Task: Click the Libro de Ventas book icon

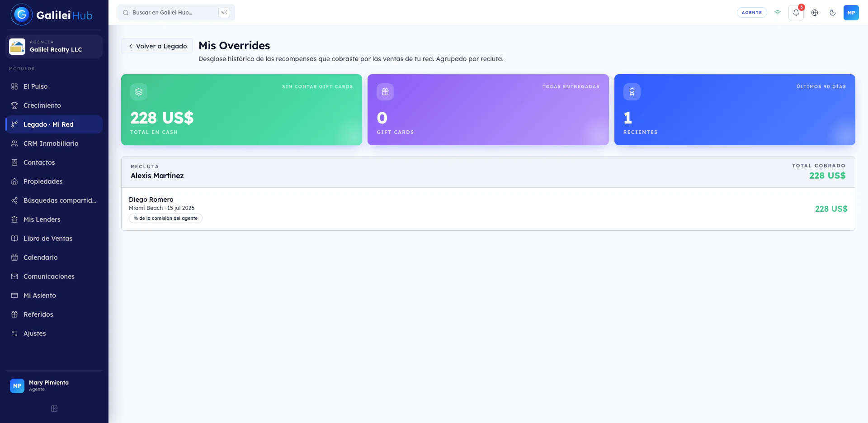Action: pos(14,238)
